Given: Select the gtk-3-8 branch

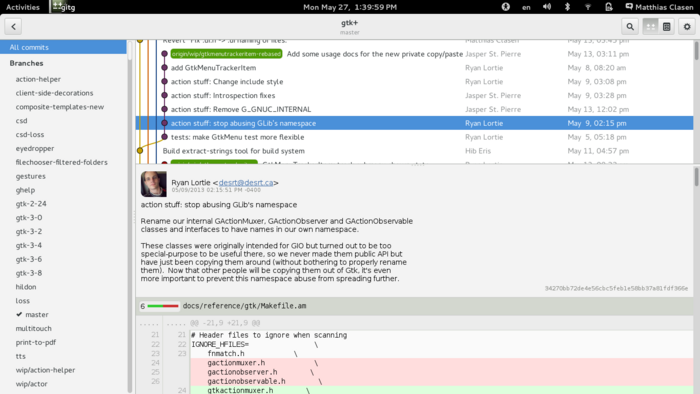Looking at the screenshot, I should [29, 273].
